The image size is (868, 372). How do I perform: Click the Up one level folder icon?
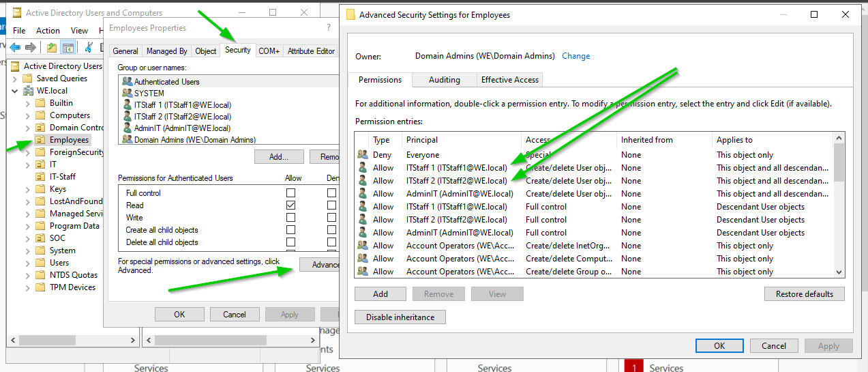click(x=52, y=47)
